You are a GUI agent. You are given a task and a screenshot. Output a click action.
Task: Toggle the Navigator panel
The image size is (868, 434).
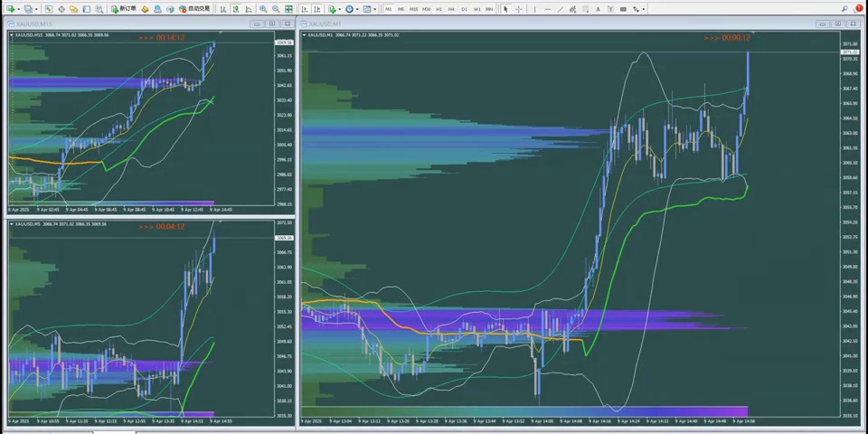pyautogui.click(x=73, y=9)
